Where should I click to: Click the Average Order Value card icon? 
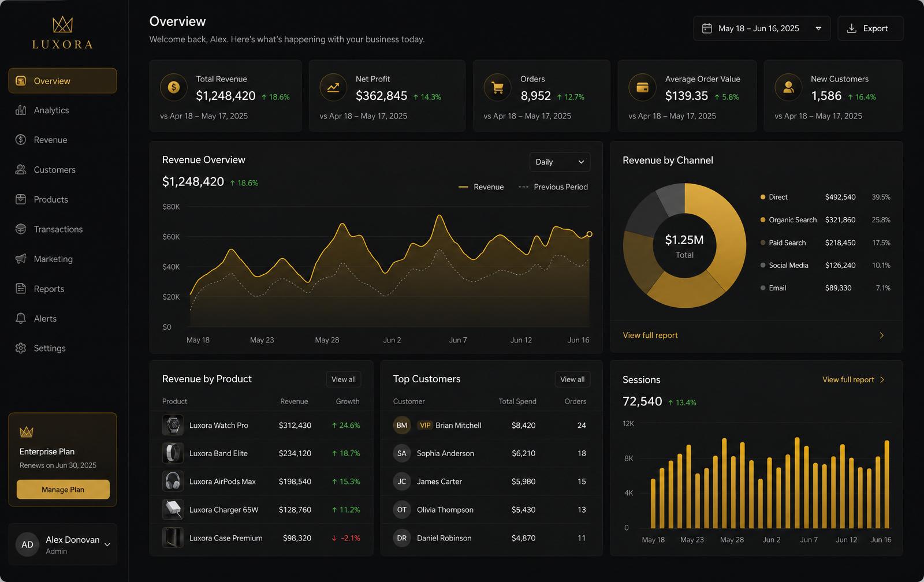pos(642,88)
